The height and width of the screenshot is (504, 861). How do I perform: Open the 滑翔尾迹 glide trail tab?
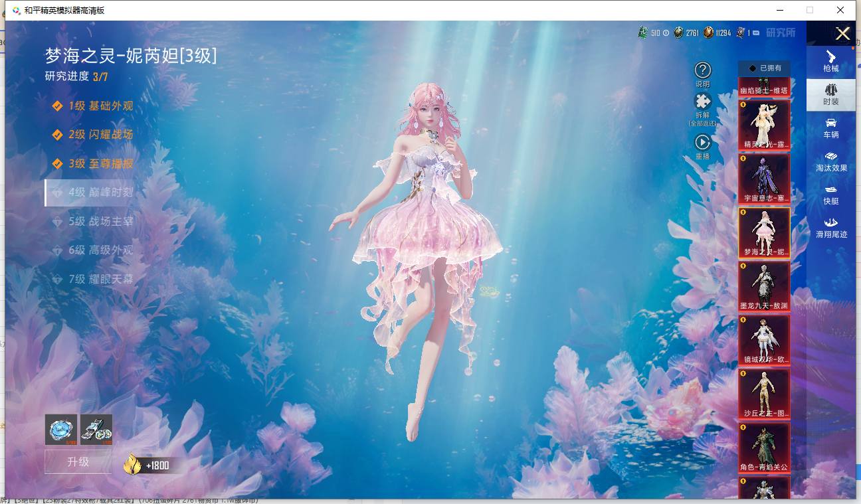831,228
